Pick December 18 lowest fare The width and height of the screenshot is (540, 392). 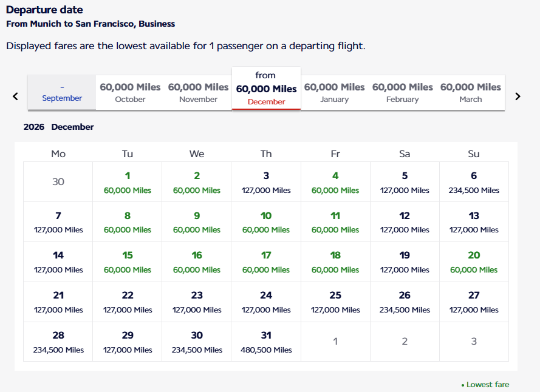335,262
